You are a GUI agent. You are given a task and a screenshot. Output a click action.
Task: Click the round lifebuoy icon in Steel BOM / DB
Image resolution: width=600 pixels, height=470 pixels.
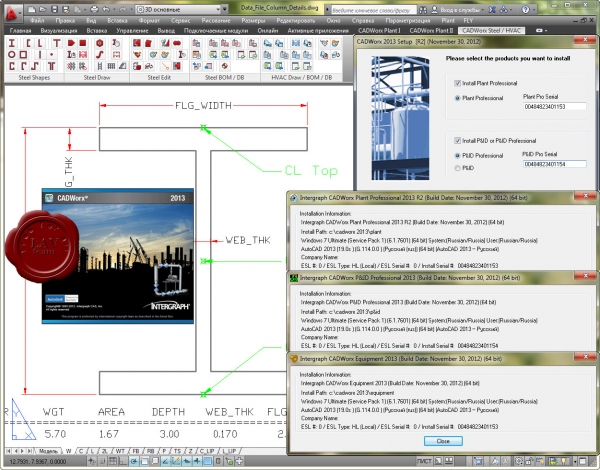tap(225, 66)
